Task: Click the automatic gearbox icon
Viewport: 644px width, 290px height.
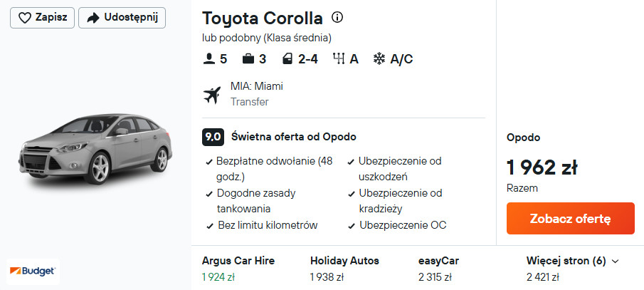Action: tap(338, 59)
